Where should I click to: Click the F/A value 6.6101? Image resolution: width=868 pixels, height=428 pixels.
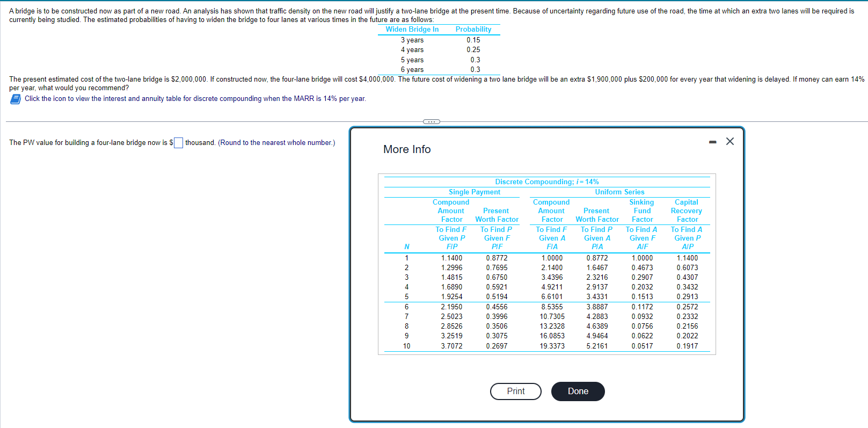(552, 297)
